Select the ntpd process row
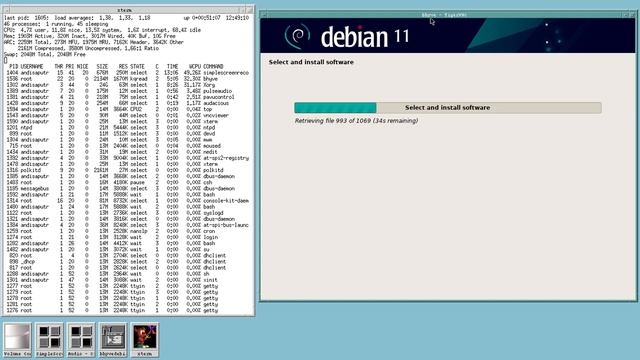This screenshot has height=360, width=640. click(128, 127)
